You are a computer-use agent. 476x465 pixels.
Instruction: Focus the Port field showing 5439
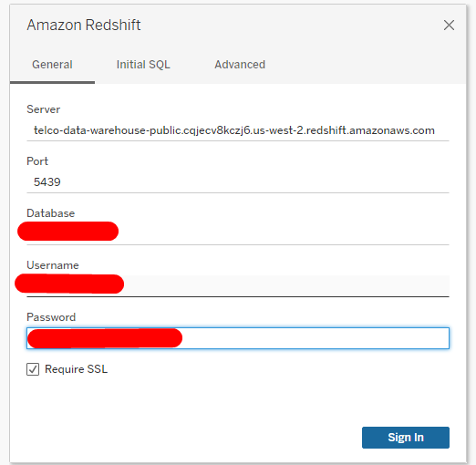(x=238, y=182)
